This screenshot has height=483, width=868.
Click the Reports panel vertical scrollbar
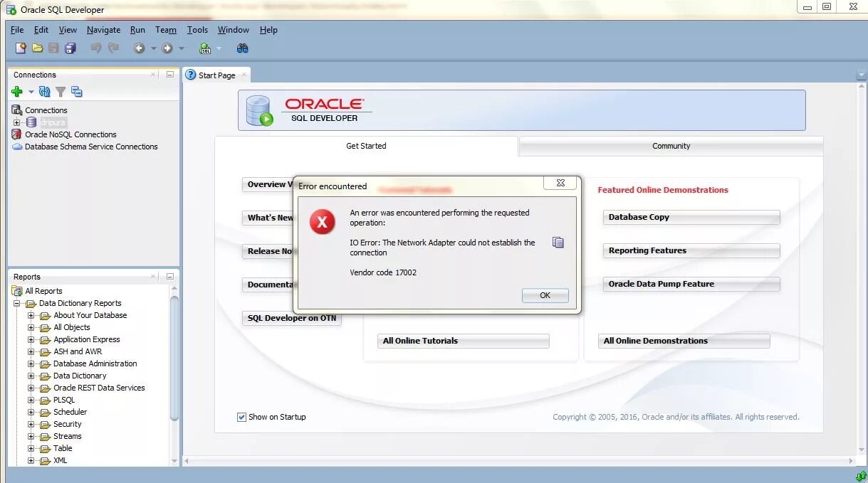tap(174, 359)
